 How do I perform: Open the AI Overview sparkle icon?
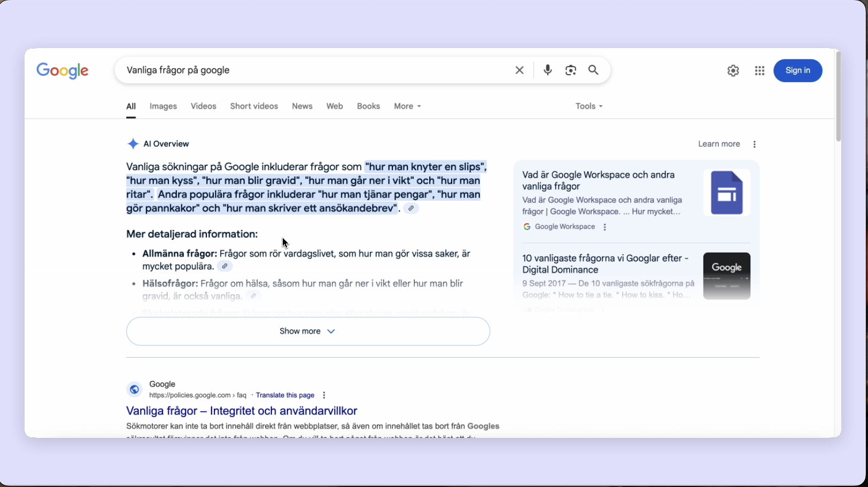coord(133,144)
